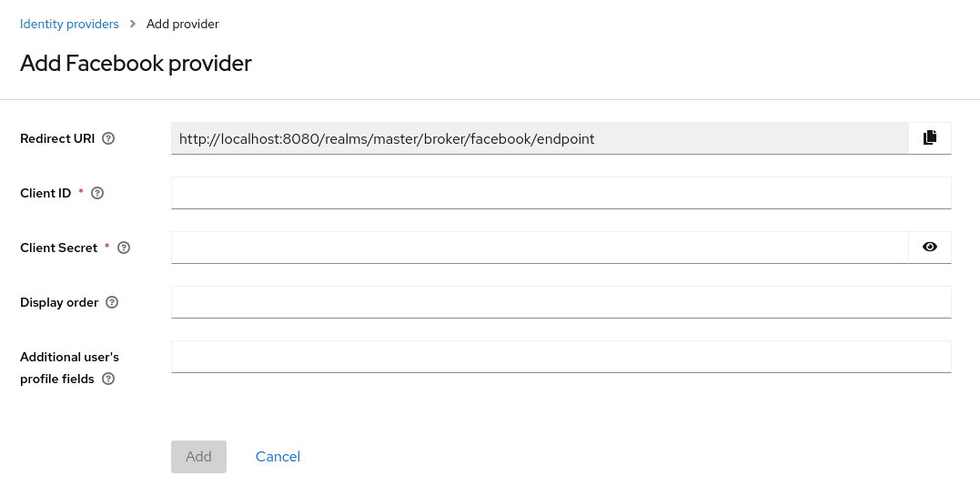Go back to Identity providers breadcrumb
Image resolution: width=980 pixels, height=496 pixels.
click(x=69, y=24)
